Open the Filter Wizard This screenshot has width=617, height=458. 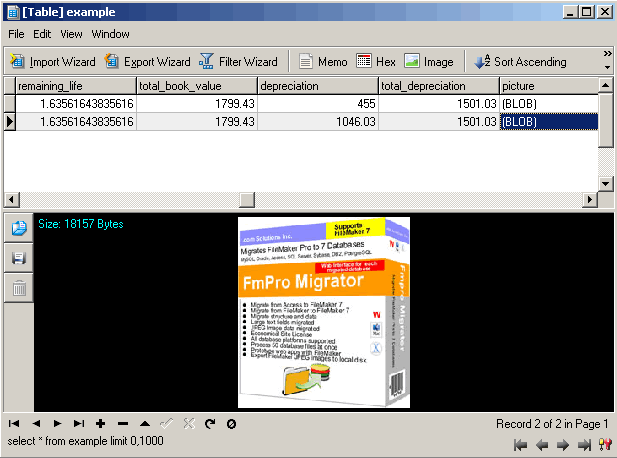(238, 61)
